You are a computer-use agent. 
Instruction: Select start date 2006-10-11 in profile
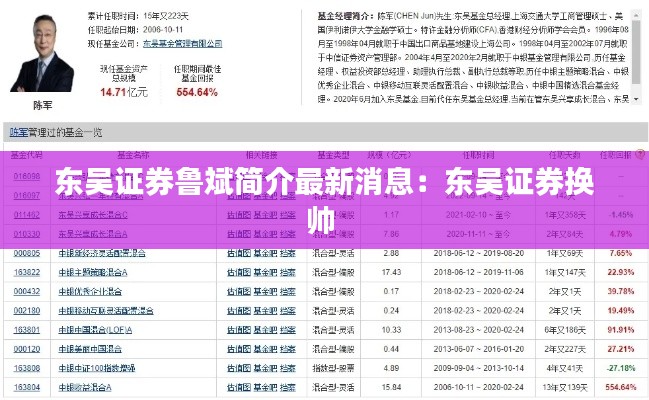click(x=163, y=29)
